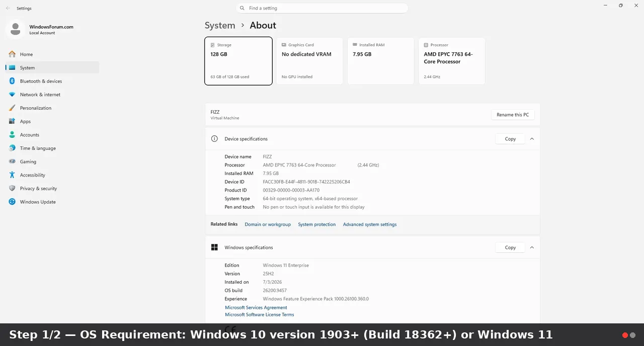Viewport: 644px width, 346px height.
Task: Select the OS build value 26200.9457
Action: click(275, 291)
